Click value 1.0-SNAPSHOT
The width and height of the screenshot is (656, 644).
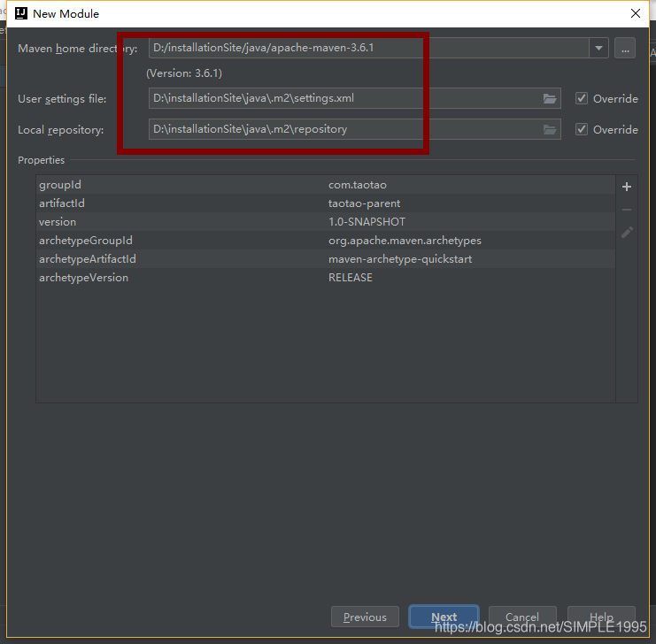(x=367, y=222)
